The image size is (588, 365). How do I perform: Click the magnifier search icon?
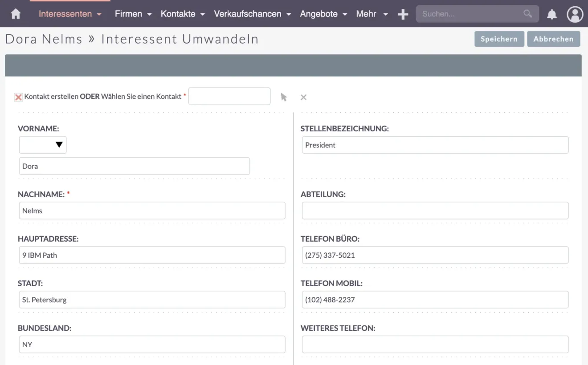(527, 14)
